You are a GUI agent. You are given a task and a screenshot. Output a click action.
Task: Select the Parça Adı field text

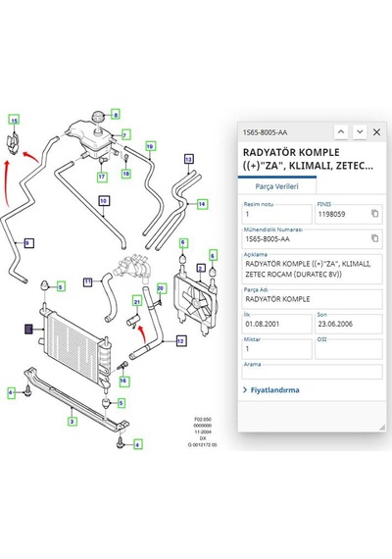point(313,299)
